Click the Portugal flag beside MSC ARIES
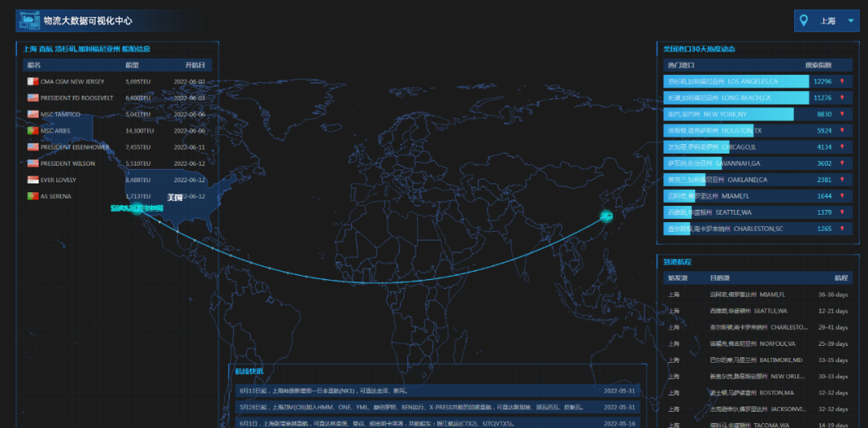 pos(32,130)
